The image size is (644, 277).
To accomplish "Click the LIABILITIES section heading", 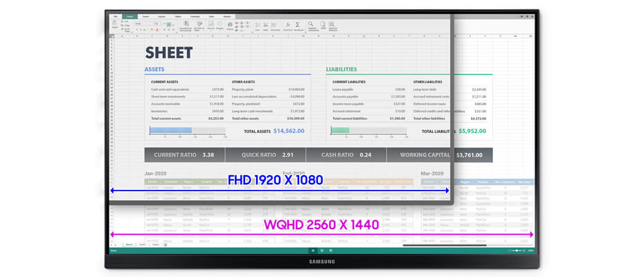I will click(341, 69).
